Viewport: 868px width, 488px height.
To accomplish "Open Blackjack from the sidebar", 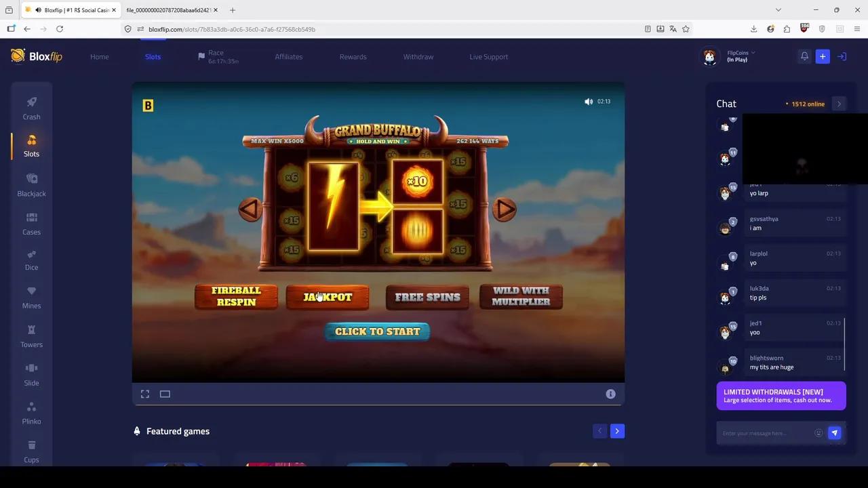I will (x=31, y=185).
